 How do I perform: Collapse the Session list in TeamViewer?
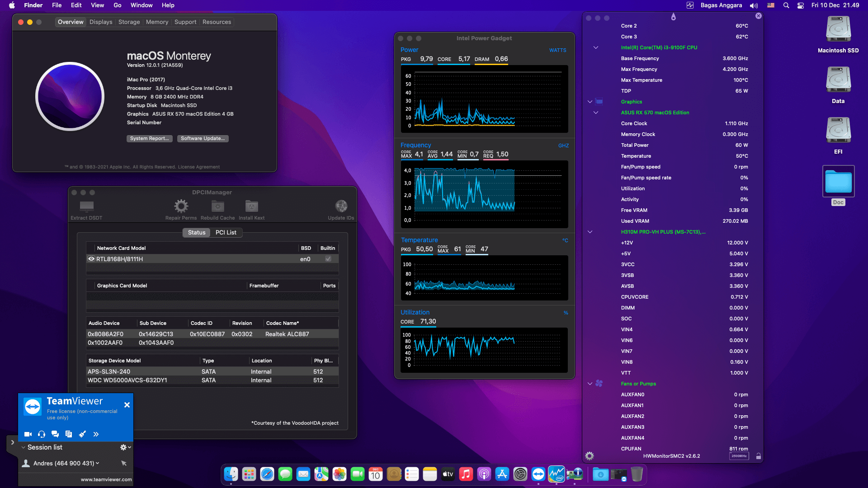24,447
